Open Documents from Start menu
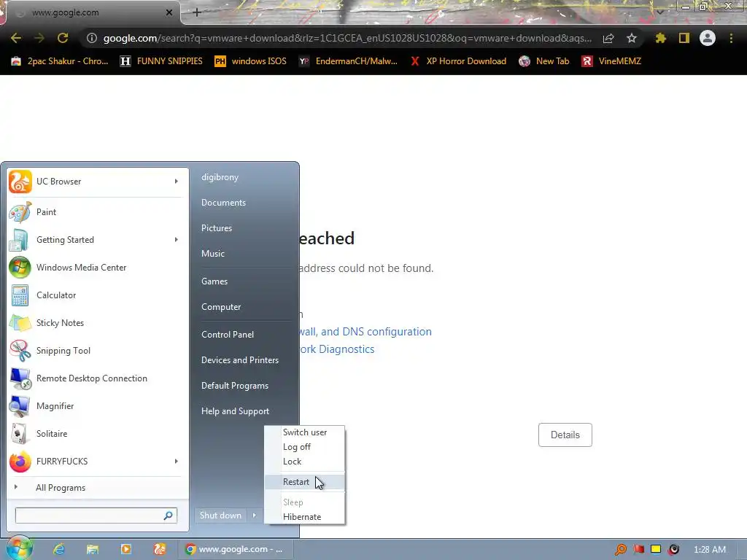The image size is (747, 560). click(x=223, y=203)
